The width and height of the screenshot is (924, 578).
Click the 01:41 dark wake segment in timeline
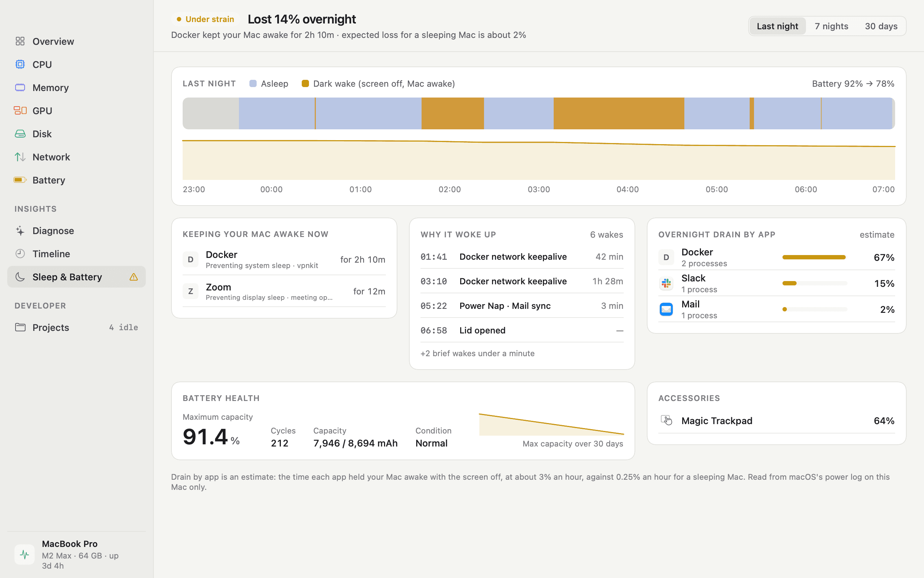[453, 113]
